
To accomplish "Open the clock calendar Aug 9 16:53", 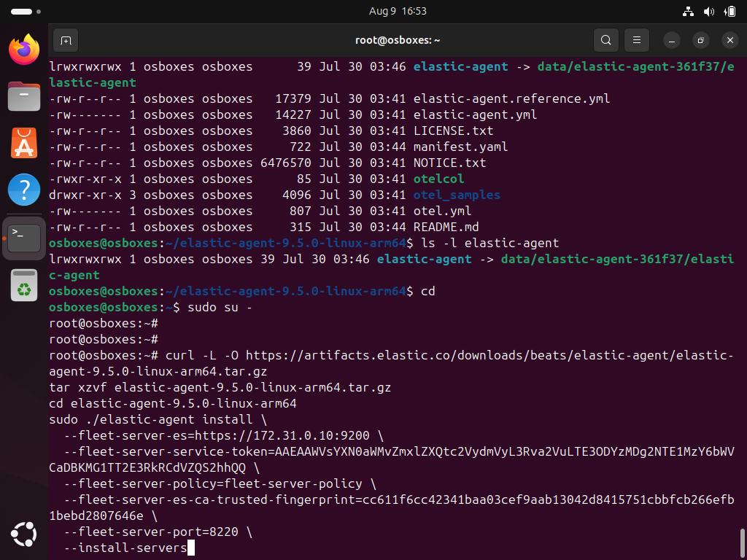I will [398, 12].
